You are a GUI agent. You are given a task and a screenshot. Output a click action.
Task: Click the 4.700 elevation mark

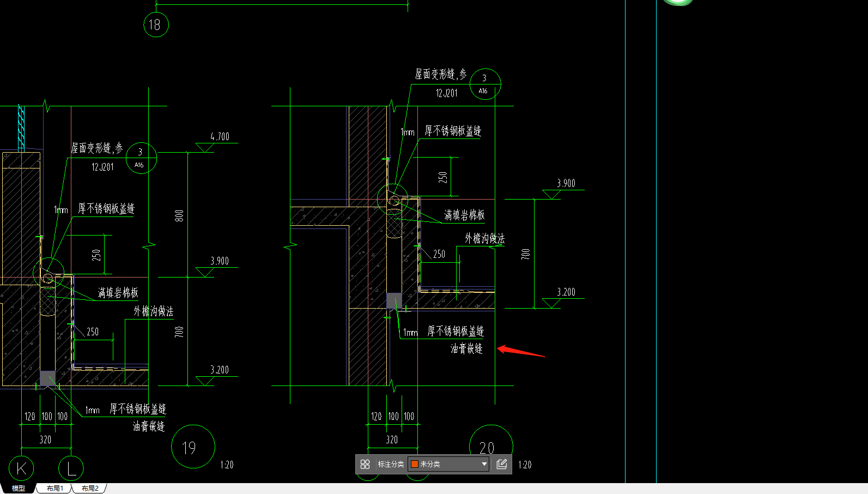[x=220, y=137]
